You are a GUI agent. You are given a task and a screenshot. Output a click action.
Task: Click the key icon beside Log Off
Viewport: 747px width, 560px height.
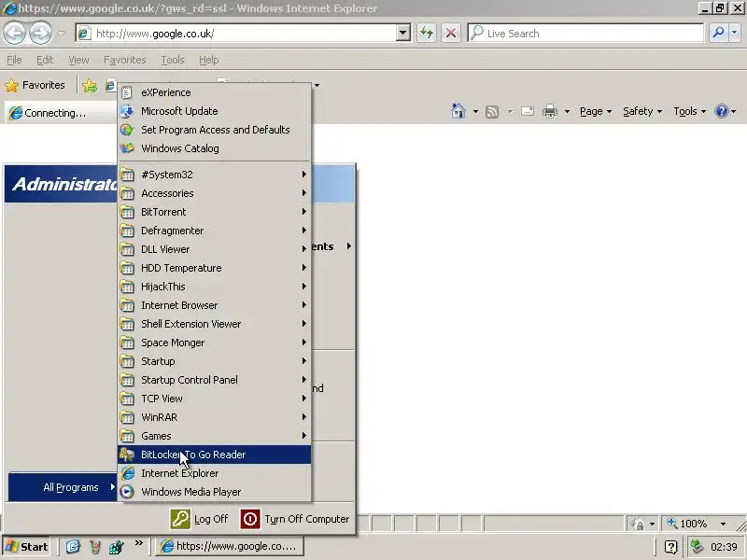pos(180,519)
